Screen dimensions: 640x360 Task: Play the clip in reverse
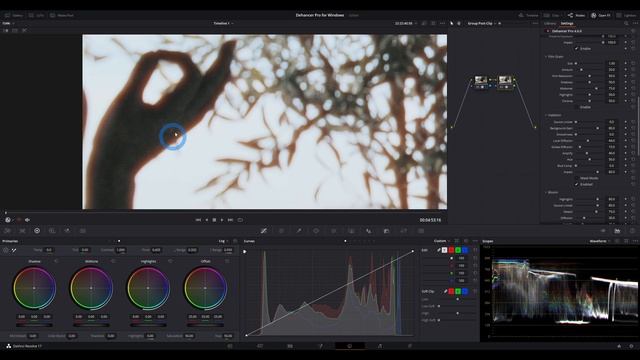(207, 220)
